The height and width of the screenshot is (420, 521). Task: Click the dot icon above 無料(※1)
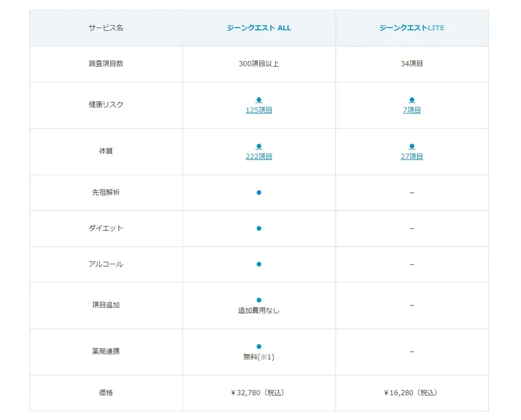pyautogui.click(x=258, y=345)
